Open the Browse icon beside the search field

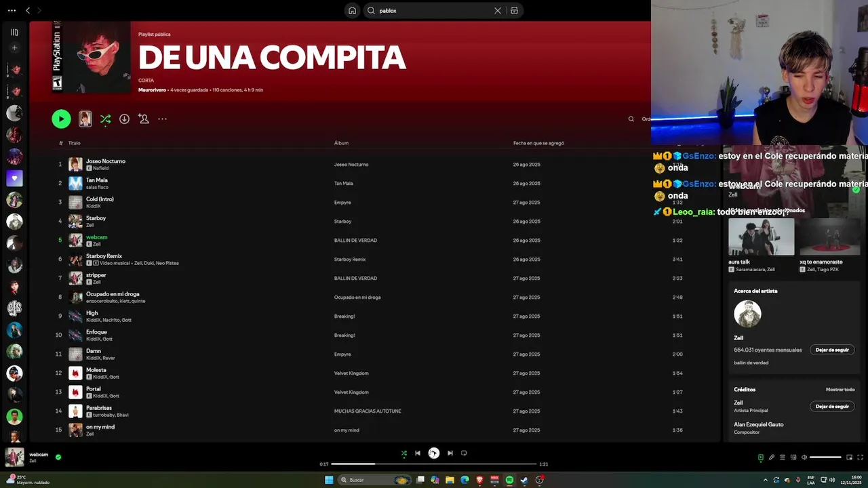click(x=514, y=11)
